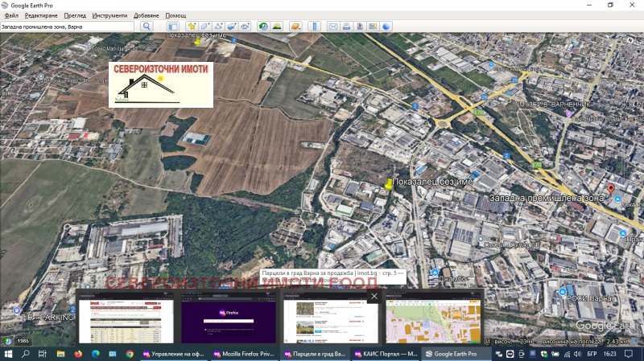644x361 pixels.
Task: Save image toolbar icon
Action: pos(360,27)
